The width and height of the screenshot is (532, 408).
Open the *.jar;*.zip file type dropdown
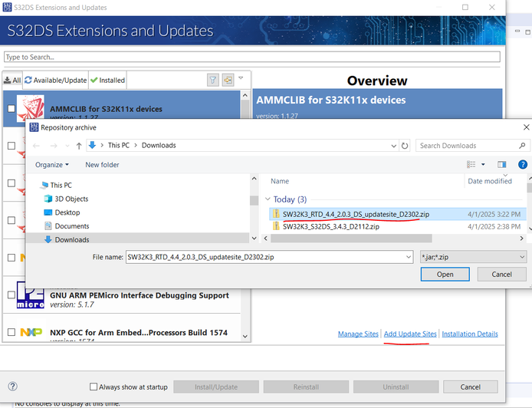473,257
